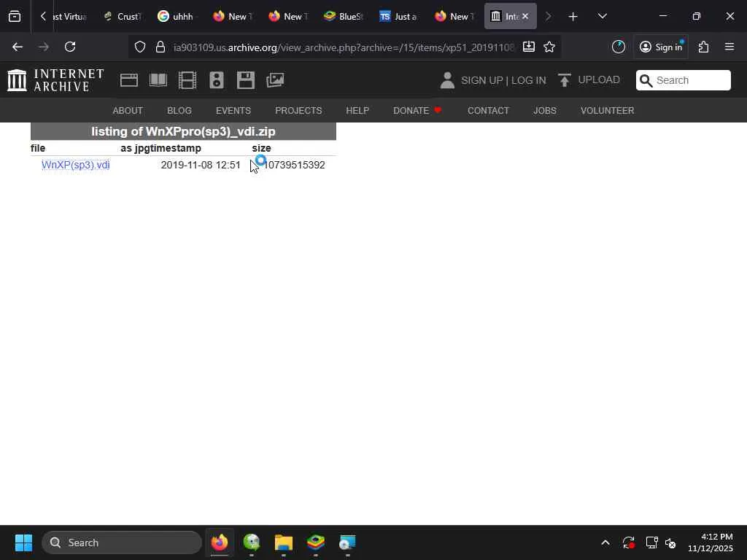The image size is (747, 560).
Task: Click the padlock site info icon
Action: click(x=160, y=47)
